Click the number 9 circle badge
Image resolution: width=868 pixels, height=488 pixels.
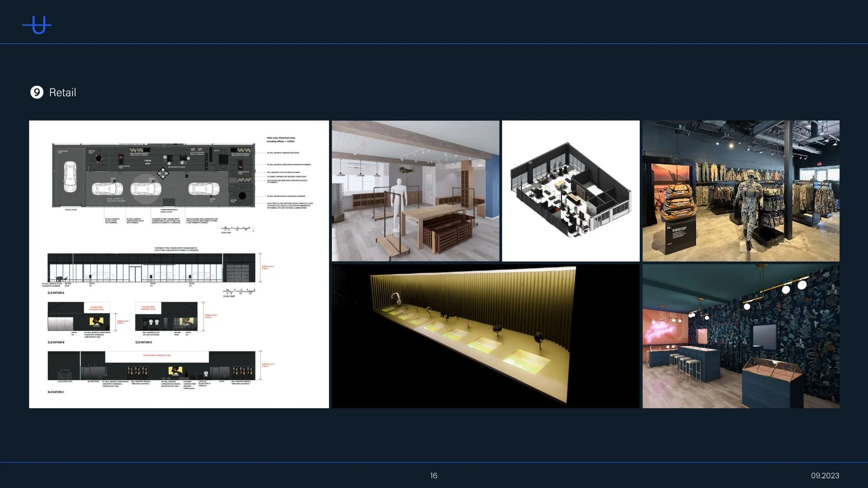[37, 92]
